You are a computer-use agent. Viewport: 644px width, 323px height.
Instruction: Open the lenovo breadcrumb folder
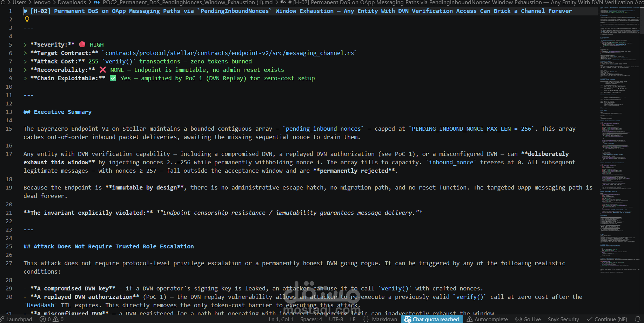42,2
